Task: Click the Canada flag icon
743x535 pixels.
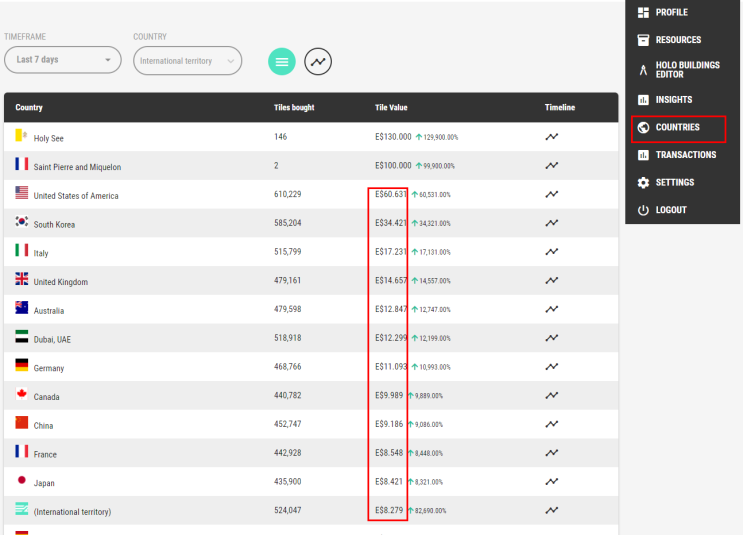Action: pyautogui.click(x=21, y=394)
